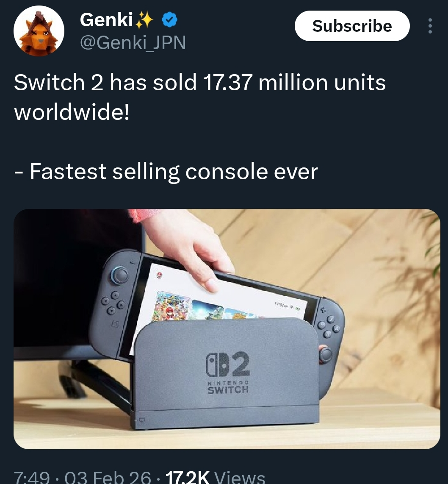Click the Subscribe button
This screenshot has width=448, height=484.
click(x=352, y=26)
